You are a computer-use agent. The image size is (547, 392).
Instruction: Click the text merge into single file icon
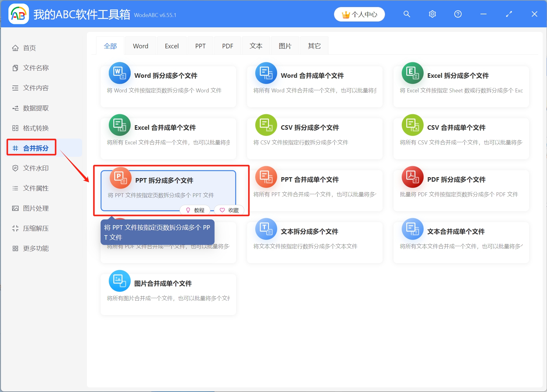[413, 229]
